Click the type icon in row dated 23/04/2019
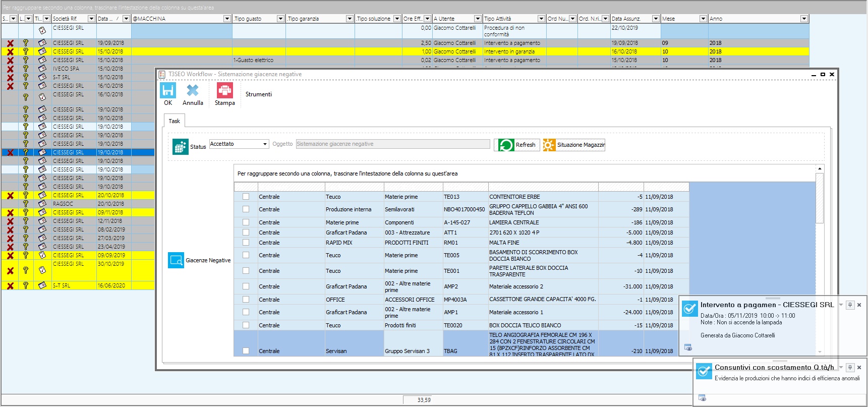Image resolution: width=868 pixels, height=407 pixels. [x=42, y=247]
